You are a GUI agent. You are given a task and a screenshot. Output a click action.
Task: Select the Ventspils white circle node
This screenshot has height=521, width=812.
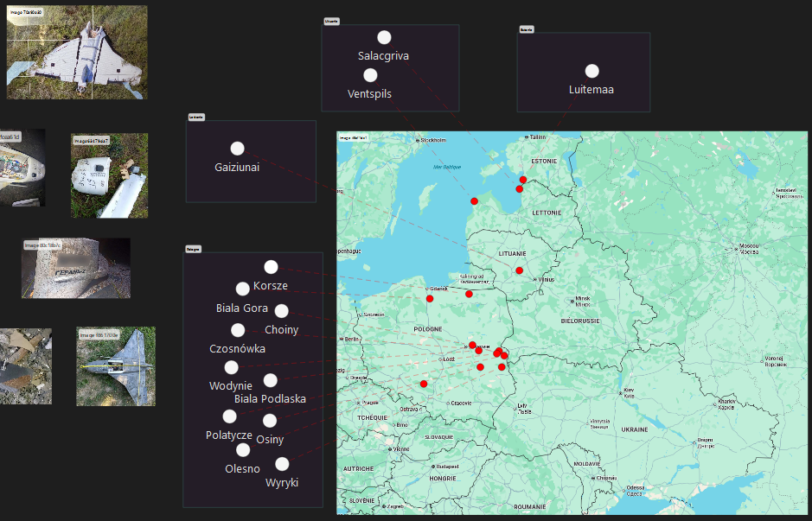(370, 75)
